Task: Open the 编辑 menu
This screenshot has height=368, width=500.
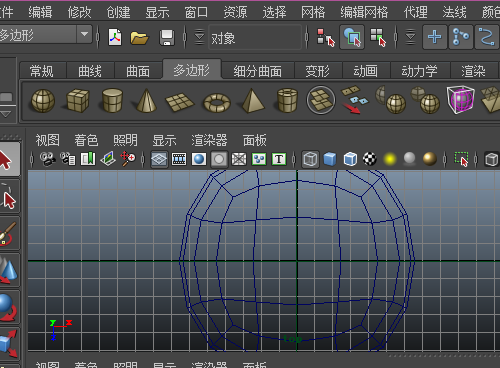Action: [40, 12]
